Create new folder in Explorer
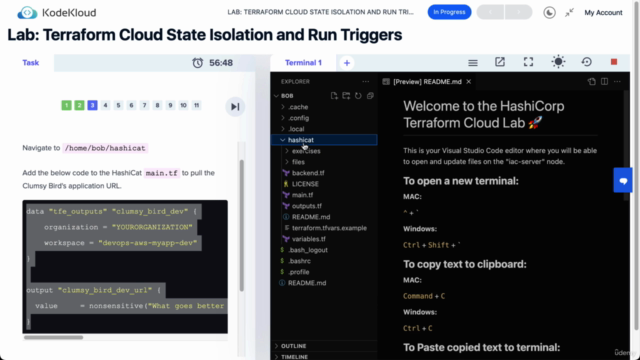The height and width of the screenshot is (360, 640). (x=346, y=96)
